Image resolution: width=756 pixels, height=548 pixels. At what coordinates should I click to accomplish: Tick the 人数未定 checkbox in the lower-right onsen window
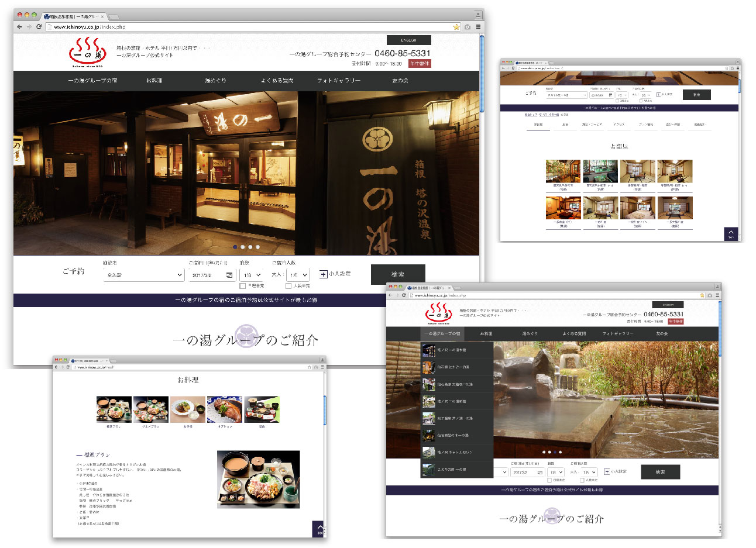point(582,480)
